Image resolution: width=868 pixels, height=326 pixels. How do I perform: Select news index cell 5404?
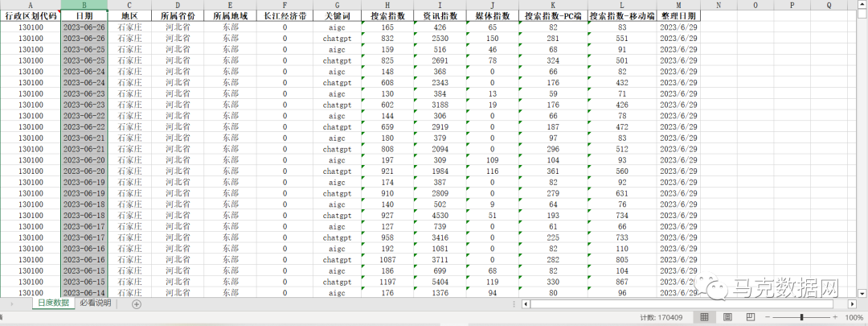pyautogui.click(x=440, y=282)
